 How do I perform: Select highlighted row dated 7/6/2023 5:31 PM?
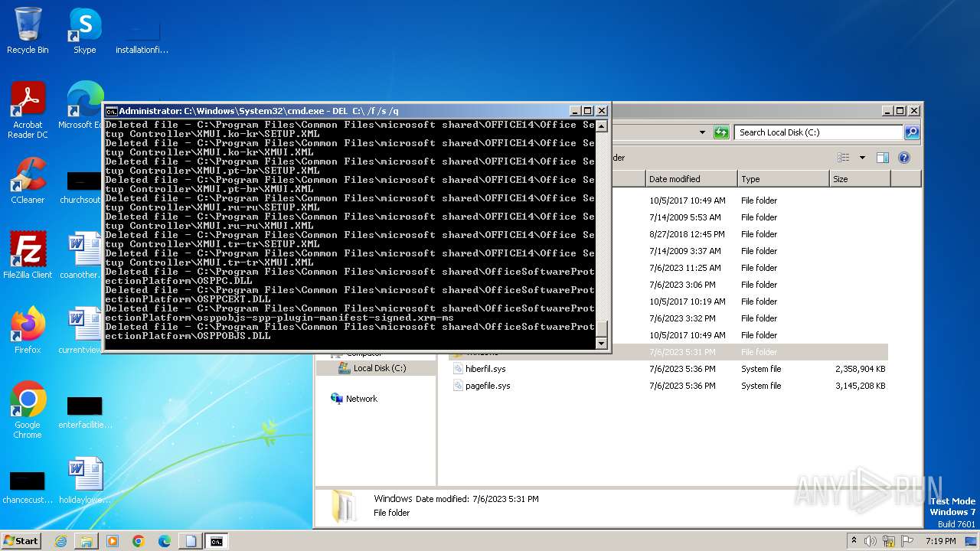(668, 352)
